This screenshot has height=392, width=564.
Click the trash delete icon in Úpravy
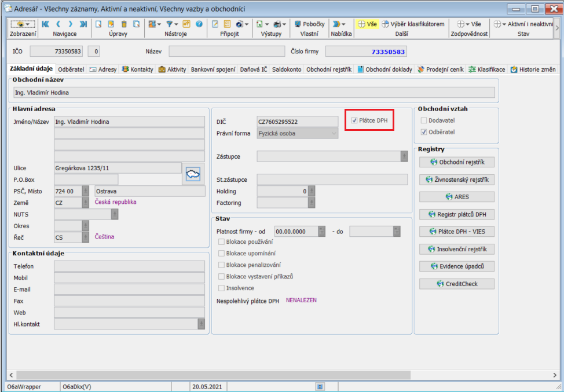123,24
